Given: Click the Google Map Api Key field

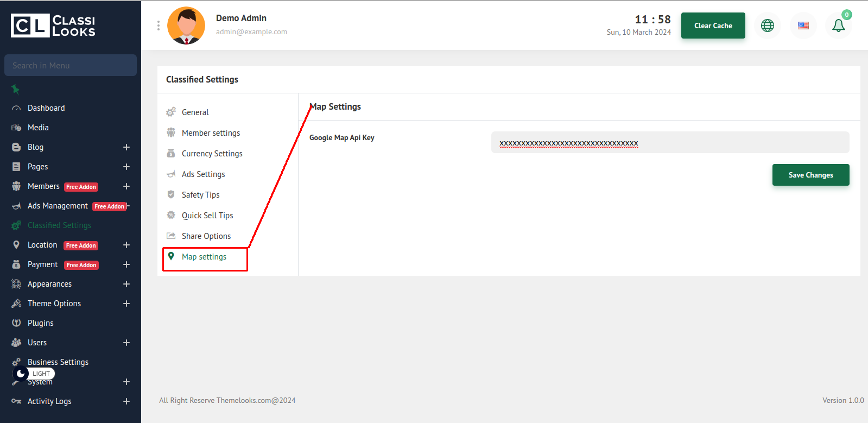Looking at the screenshot, I should point(670,143).
